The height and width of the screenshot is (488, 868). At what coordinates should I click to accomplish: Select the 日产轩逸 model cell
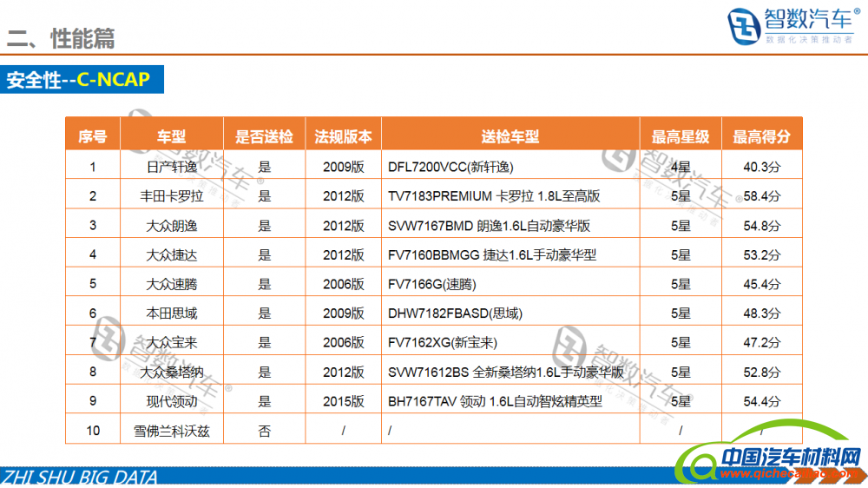tap(171, 167)
